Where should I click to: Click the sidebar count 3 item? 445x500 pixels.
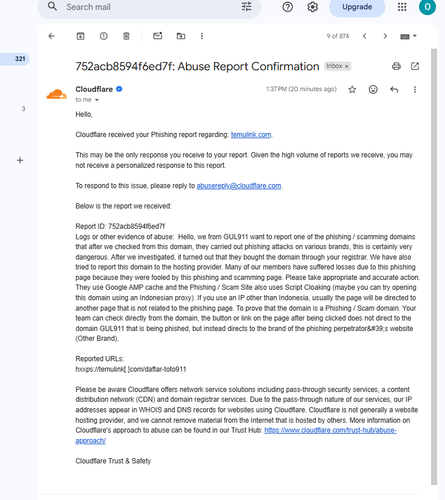(23, 109)
